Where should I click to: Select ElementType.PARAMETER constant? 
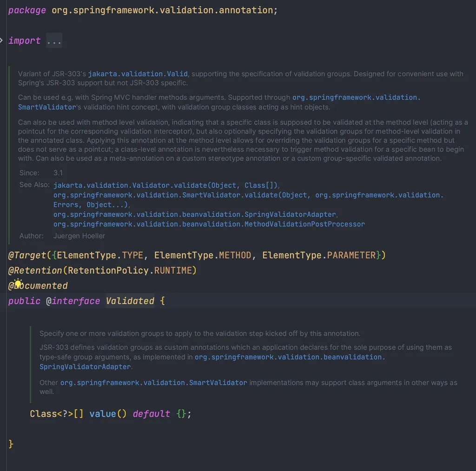point(319,255)
